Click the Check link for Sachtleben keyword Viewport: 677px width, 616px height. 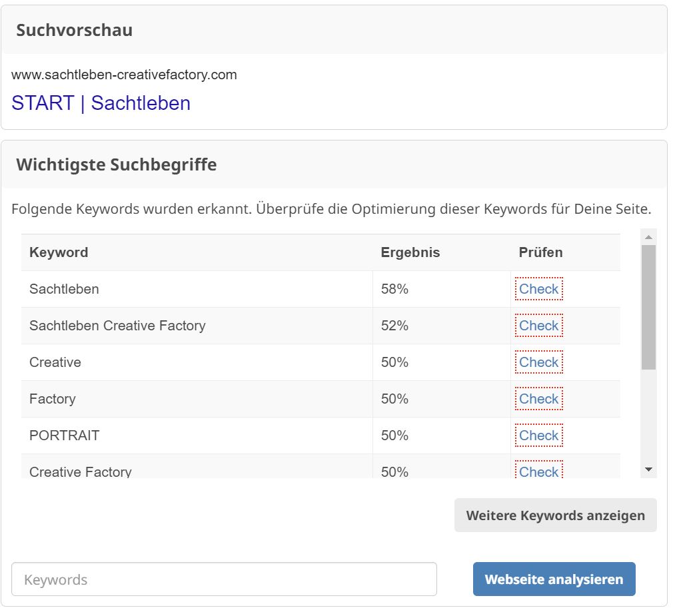click(x=538, y=289)
